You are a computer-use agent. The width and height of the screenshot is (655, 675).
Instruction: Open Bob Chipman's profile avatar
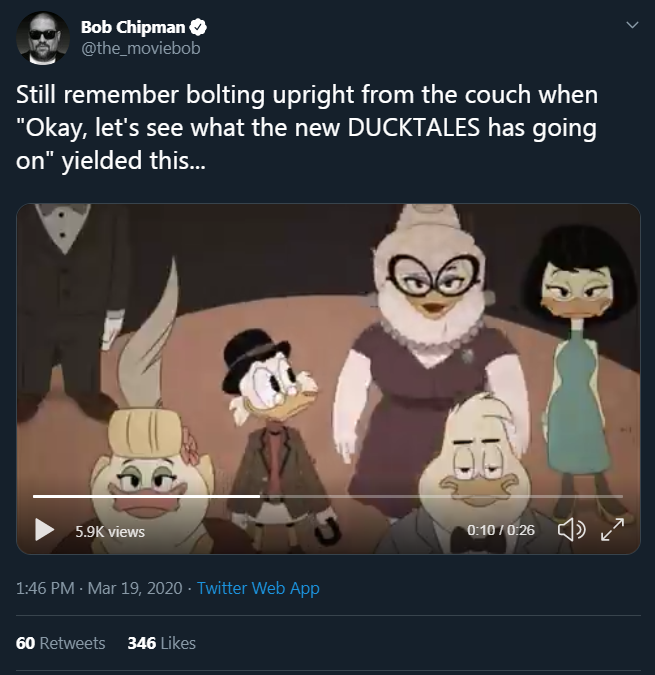(x=43, y=38)
